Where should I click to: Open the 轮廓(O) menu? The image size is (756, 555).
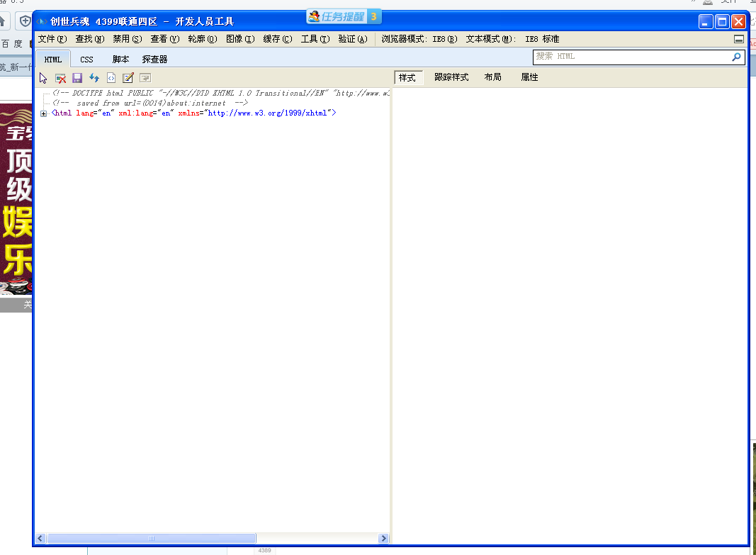(203, 39)
